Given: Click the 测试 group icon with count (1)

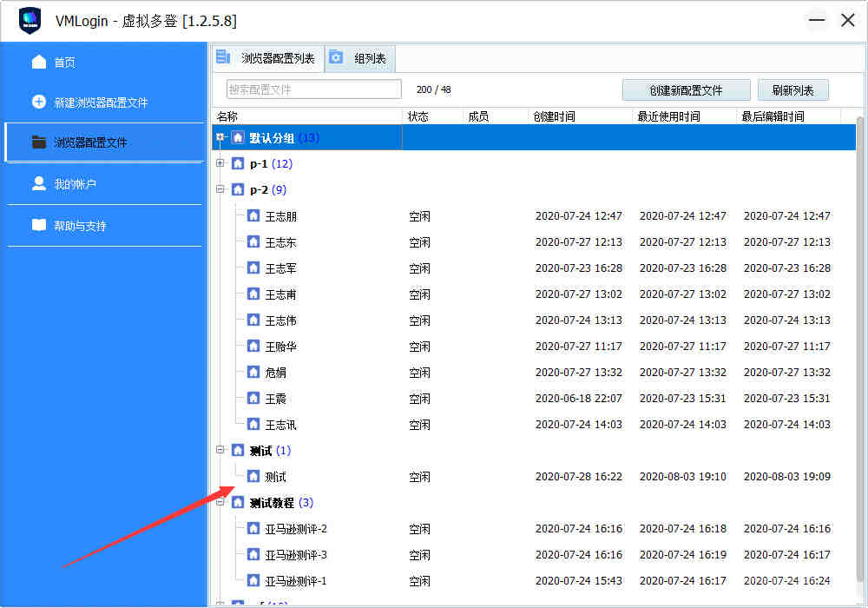Looking at the screenshot, I should pos(238,450).
